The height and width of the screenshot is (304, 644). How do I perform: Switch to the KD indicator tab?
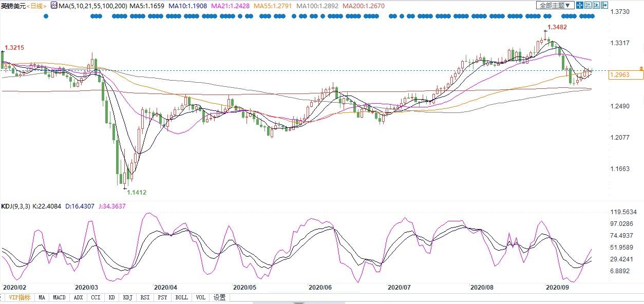click(111, 297)
